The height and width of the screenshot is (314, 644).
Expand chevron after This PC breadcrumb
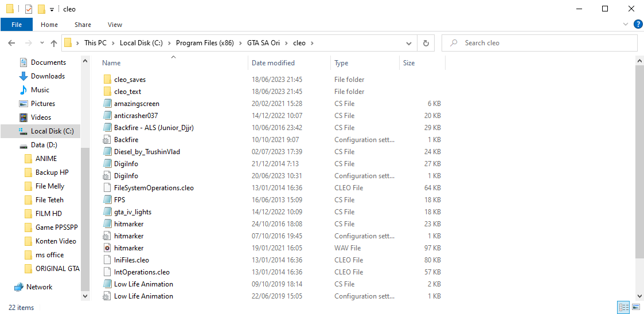(113, 42)
